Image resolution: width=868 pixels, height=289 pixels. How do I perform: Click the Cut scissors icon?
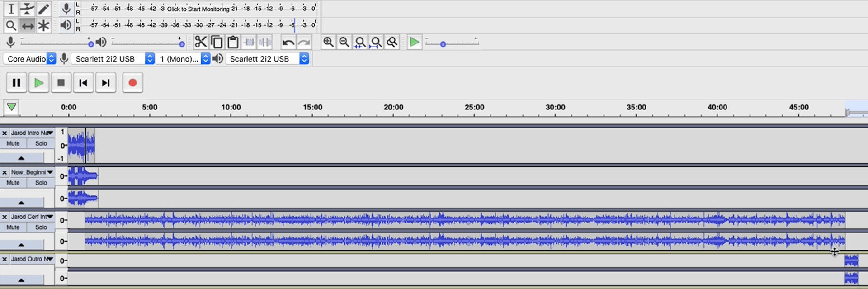[200, 42]
